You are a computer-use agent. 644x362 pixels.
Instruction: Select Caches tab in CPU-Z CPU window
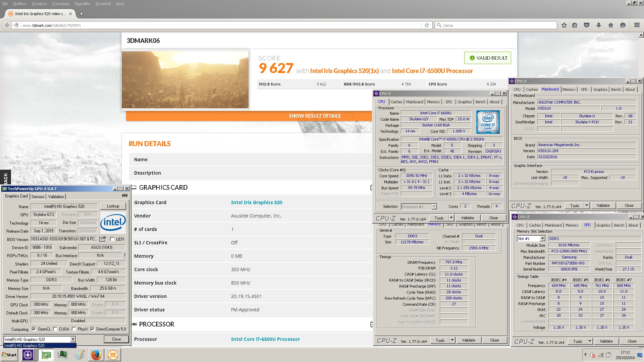pyautogui.click(x=396, y=102)
